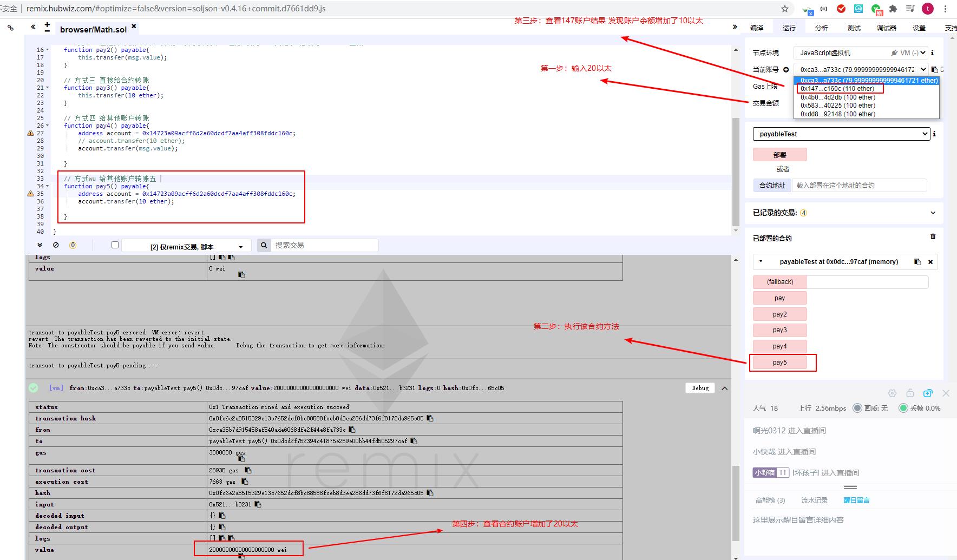Call the pay3 contract function
The image size is (957, 560).
(780, 330)
